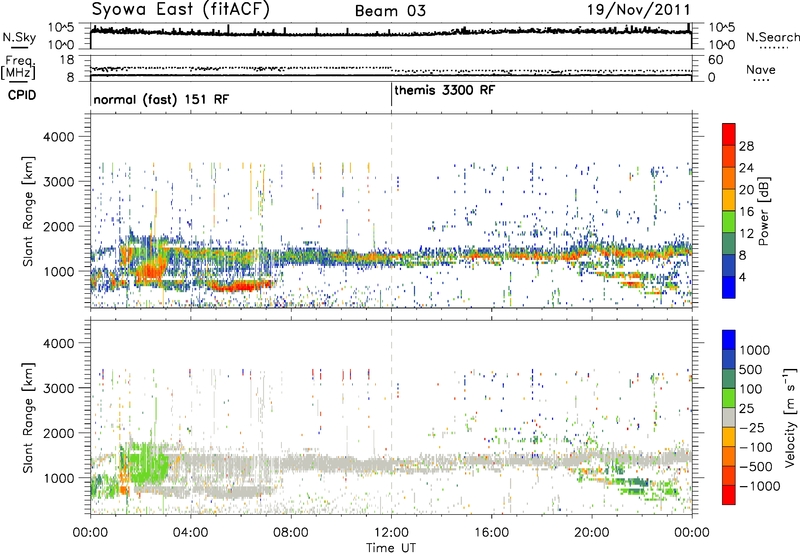Click the 'Nave' legend label
800x554 pixels.
click(x=760, y=70)
